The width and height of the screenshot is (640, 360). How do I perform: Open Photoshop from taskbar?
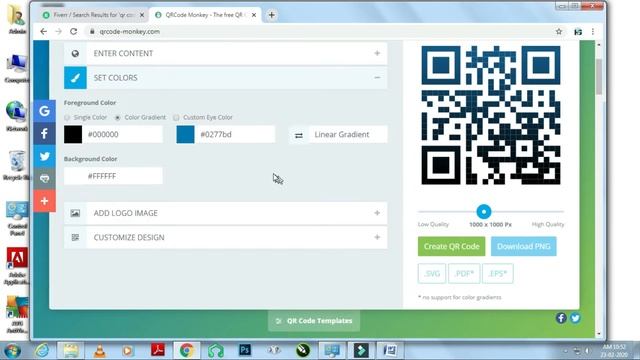245,350
